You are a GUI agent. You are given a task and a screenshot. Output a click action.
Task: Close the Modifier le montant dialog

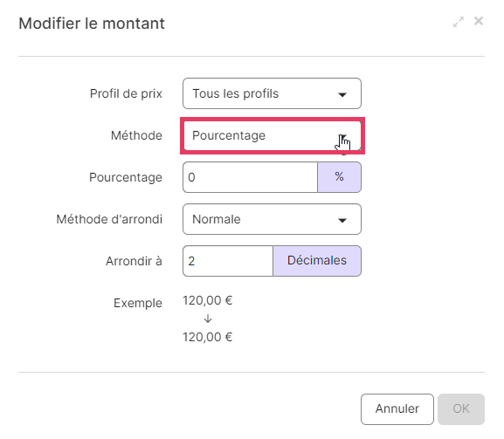pyautogui.click(x=479, y=21)
